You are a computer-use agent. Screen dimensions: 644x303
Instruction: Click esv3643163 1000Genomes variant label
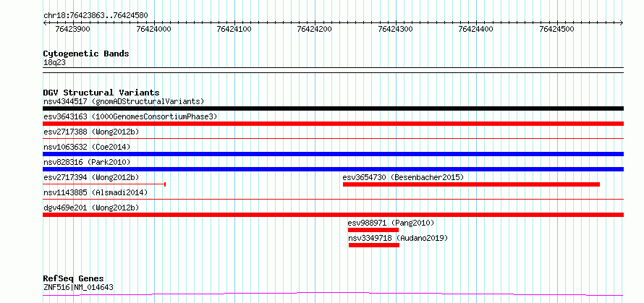(130, 116)
